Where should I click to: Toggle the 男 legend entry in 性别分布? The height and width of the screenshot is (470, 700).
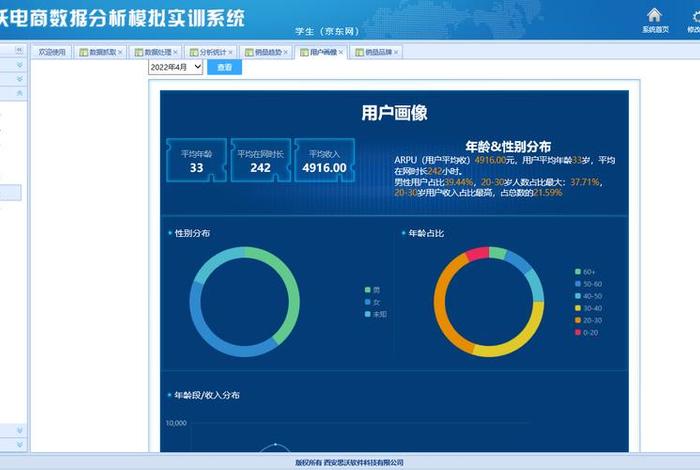[372, 290]
